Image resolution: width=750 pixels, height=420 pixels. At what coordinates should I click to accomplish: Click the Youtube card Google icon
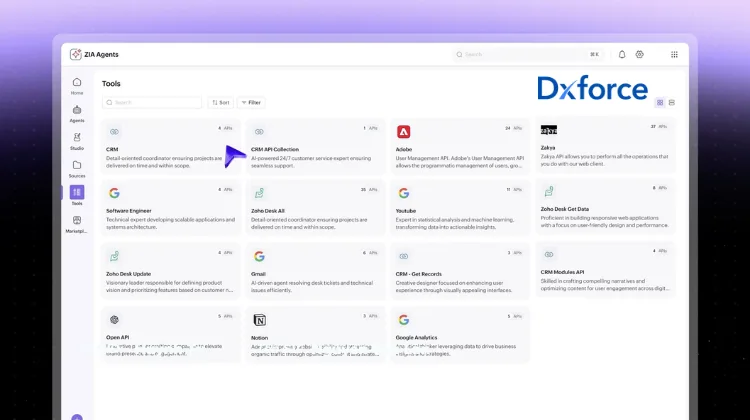click(404, 193)
